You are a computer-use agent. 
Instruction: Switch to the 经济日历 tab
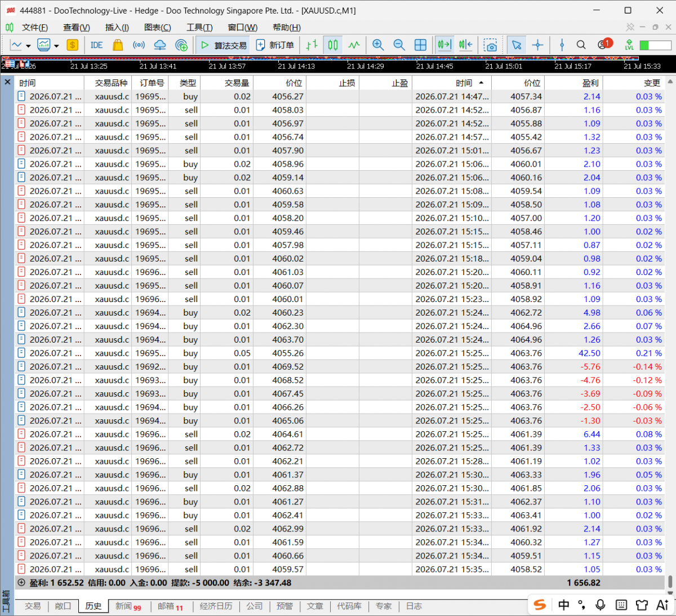(216, 606)
